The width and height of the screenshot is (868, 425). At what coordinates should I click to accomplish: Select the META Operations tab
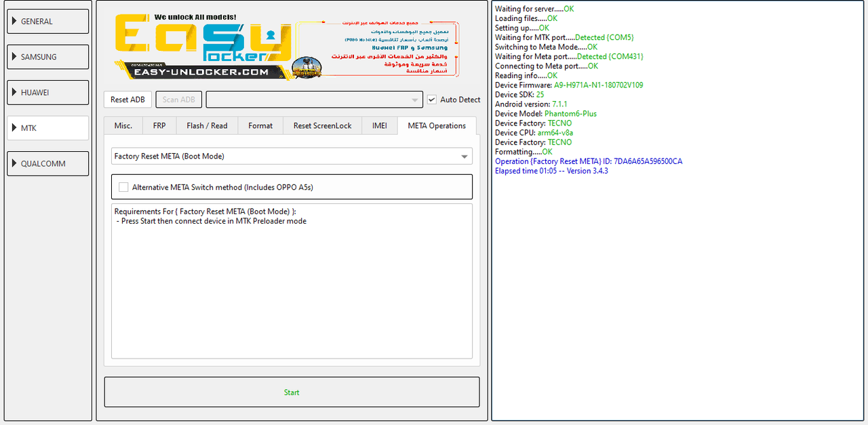[437, 125]
